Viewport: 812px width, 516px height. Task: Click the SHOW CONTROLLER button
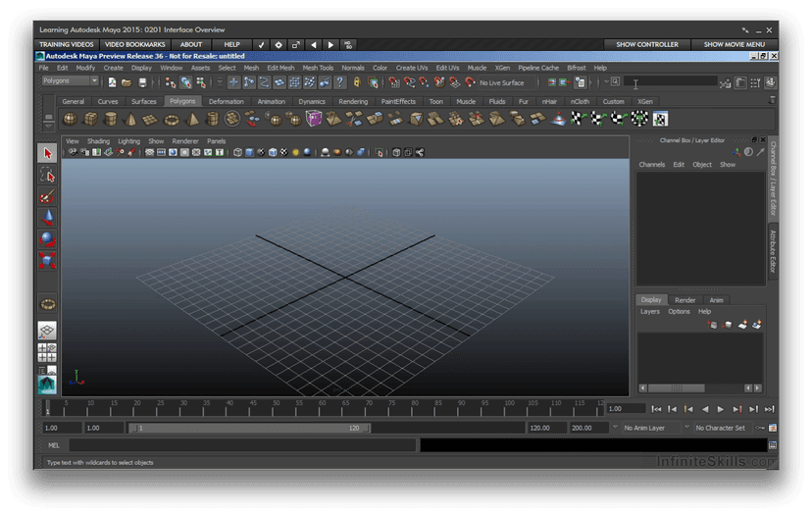[x=647, y=44]
